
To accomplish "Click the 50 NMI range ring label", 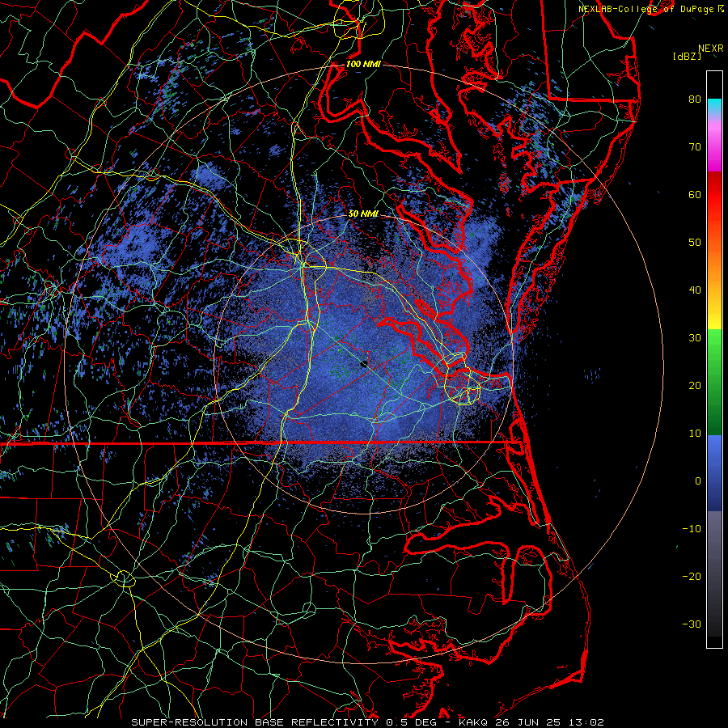I will pos(363,214).
